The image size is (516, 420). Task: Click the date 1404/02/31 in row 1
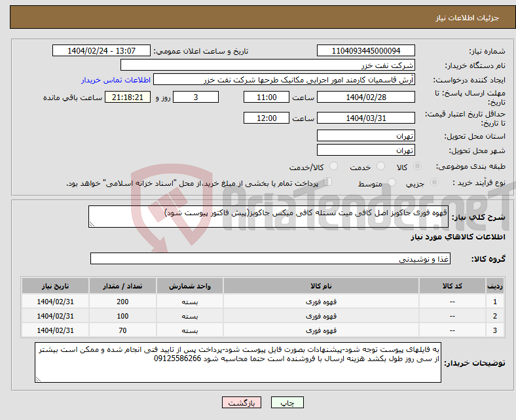click(x=55, y=302)
